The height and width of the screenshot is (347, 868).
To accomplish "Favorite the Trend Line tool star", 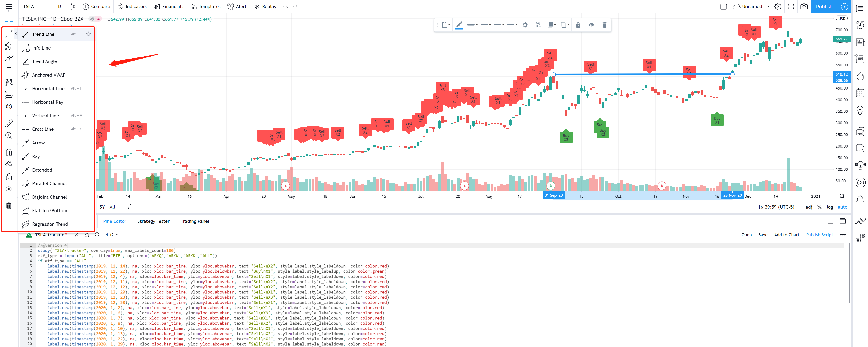I will [x=88, y=34].
